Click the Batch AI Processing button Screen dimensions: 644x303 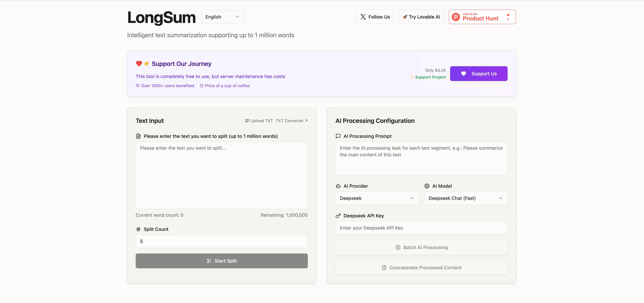pos(421,247)
